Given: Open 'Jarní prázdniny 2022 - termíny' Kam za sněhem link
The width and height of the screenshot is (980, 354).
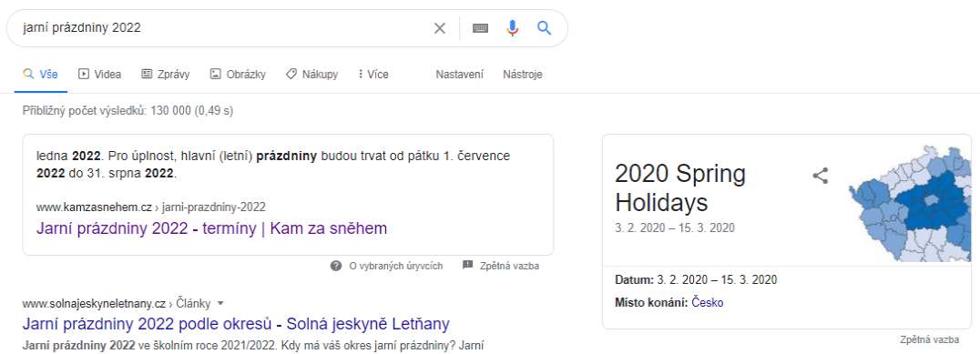Looking at the screenshot, I should pyautogui.click(x=212, y=228).
